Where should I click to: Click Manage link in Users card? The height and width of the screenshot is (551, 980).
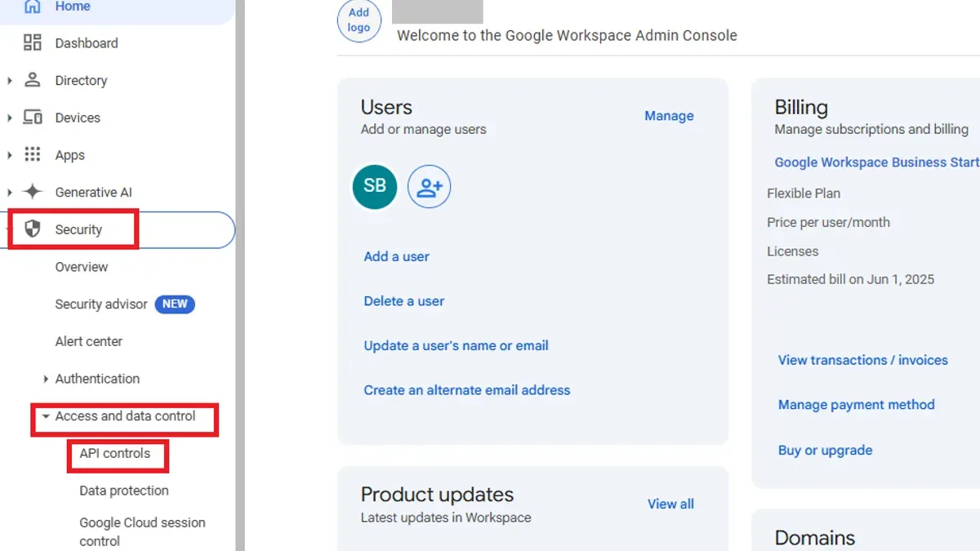point(669,116)
